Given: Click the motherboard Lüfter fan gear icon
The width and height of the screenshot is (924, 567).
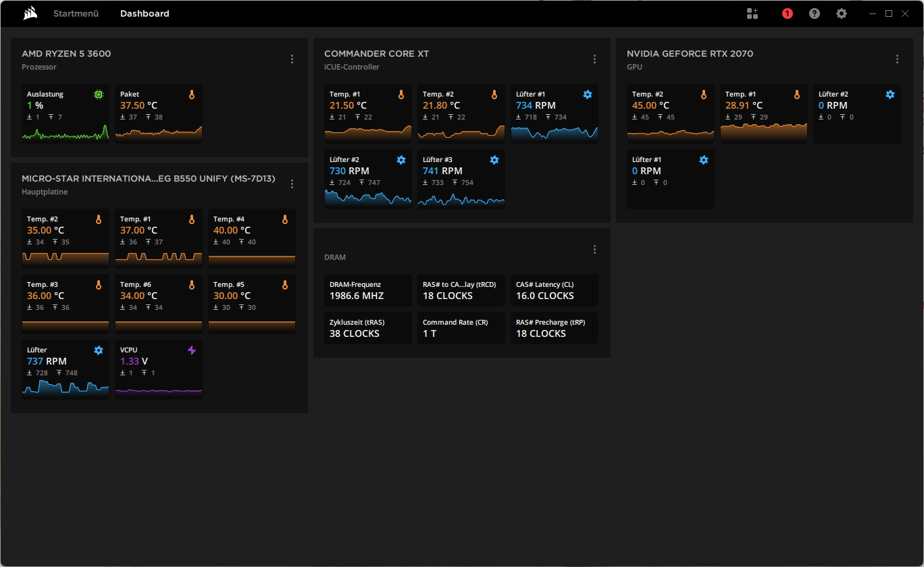Looking at the screenshot, I should tap(99, 350).
